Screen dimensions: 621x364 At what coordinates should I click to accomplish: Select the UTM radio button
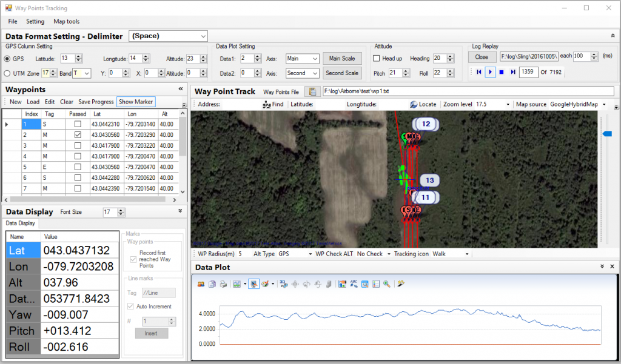7,73
